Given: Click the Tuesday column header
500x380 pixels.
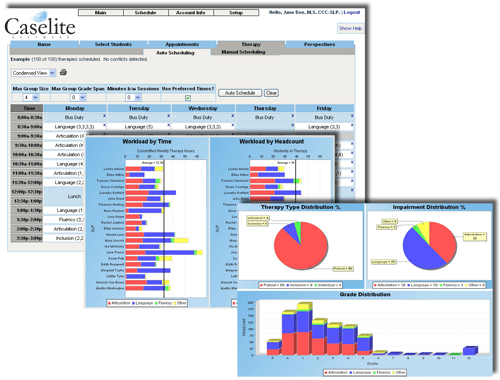Looking at the screenshot, I should 139,108.
